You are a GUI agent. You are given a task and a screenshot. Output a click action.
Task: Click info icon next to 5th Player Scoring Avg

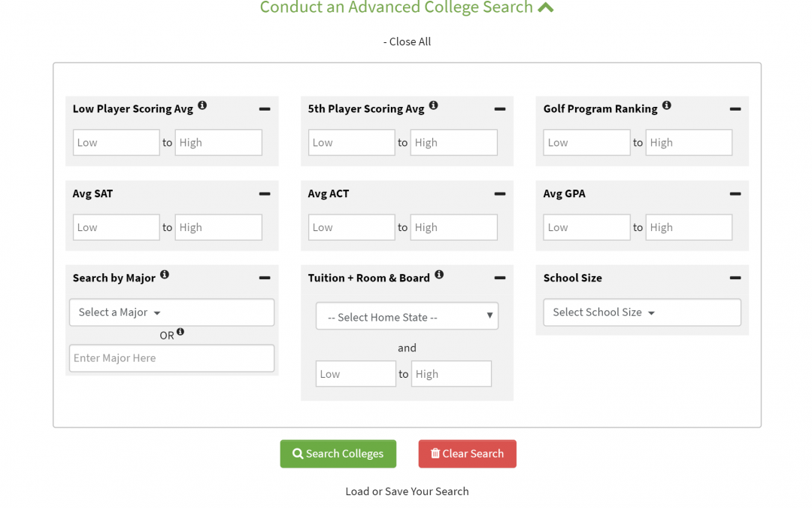(x=433, y=106)
